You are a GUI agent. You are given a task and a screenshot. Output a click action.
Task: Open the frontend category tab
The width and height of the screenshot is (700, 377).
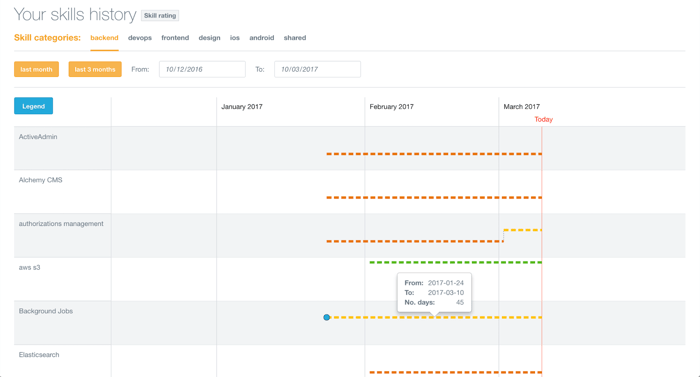click(x=175, y=38)
